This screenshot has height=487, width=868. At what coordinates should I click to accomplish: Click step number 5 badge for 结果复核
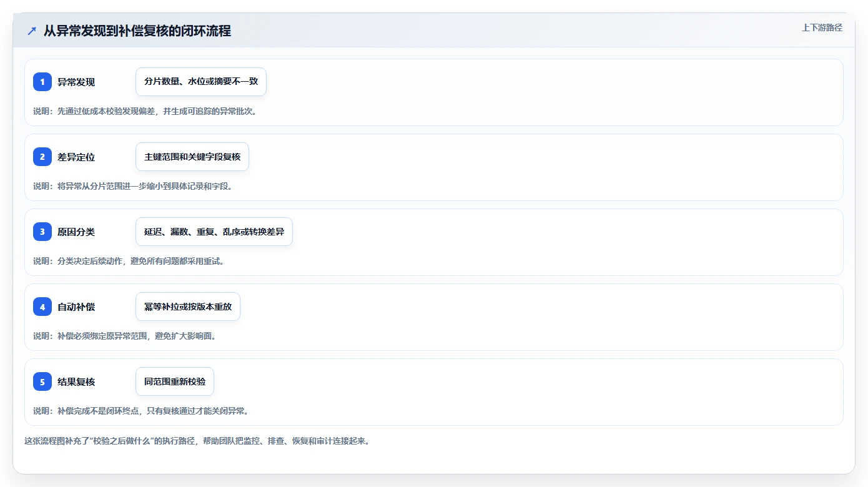click(42, 381)
